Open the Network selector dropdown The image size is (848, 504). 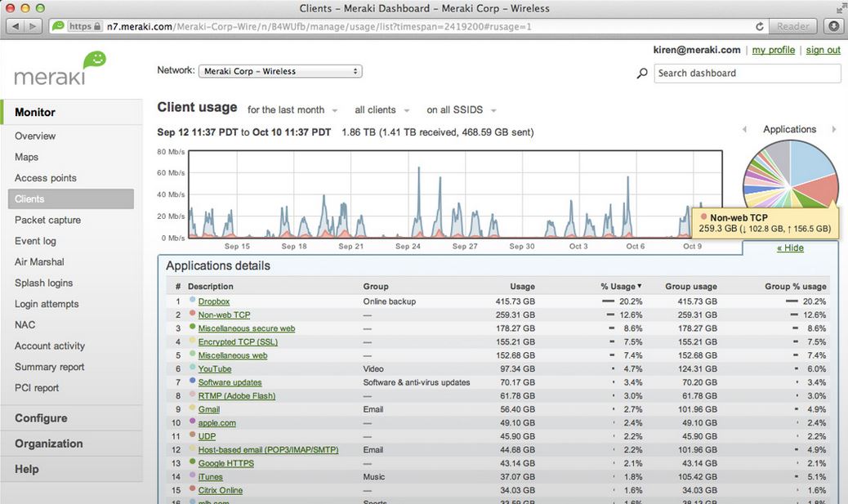click(280, 71)
